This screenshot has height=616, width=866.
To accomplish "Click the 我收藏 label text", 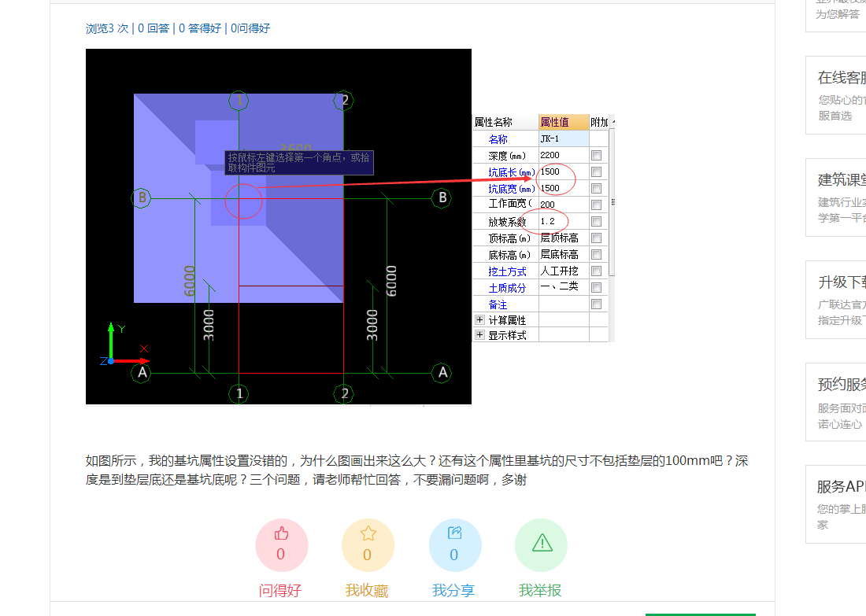I will 367,591.
